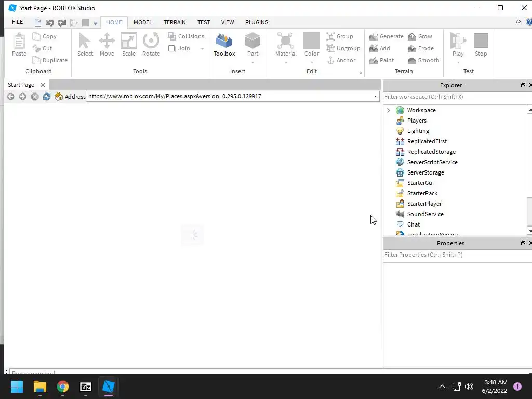532x399 pixels.
Task: Collapse the ribbon with the up chevron
Action: 519,22
